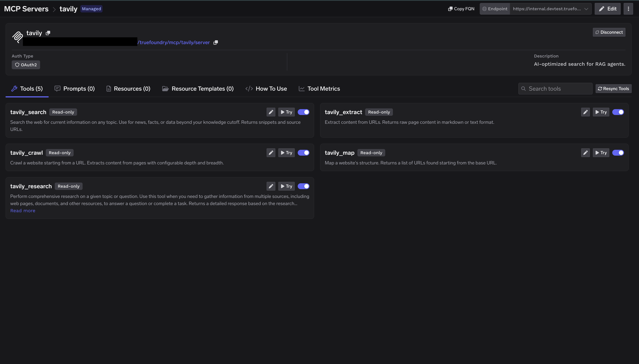Disable the tavily_search tool
Screen dimensions: 639x364
[x=304, y=112]
